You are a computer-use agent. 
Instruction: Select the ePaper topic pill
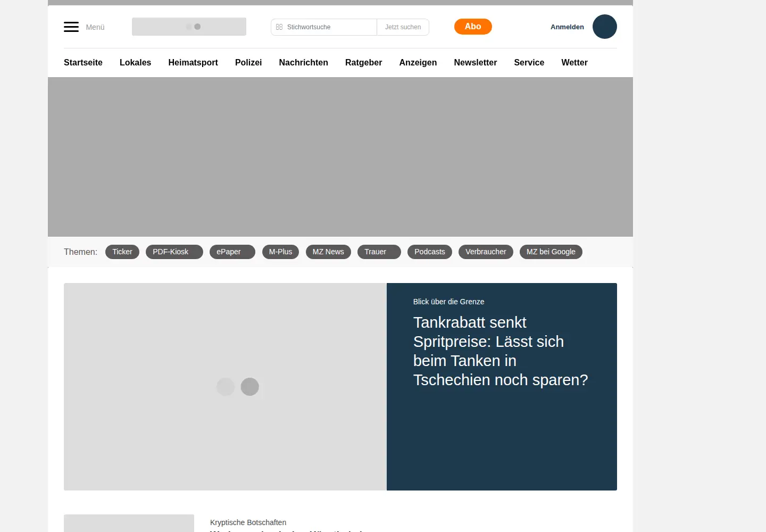click(232, 252)
